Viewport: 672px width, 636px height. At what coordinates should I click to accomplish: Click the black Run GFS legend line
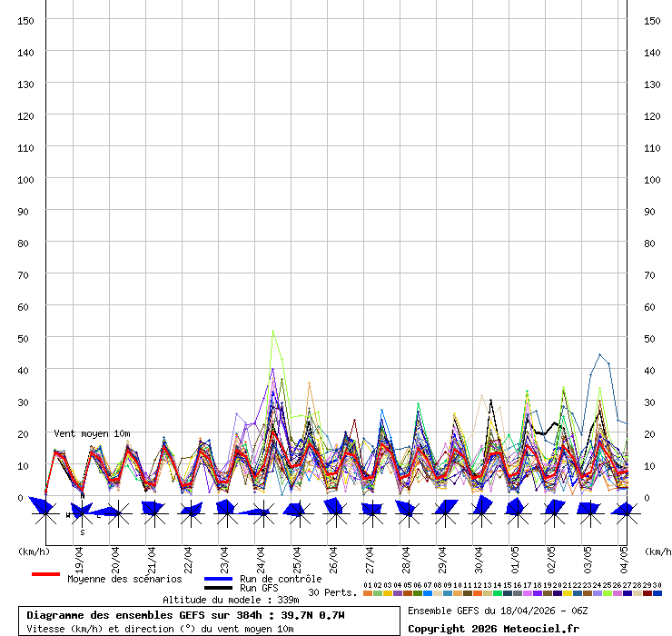click(x=218, y=588)
